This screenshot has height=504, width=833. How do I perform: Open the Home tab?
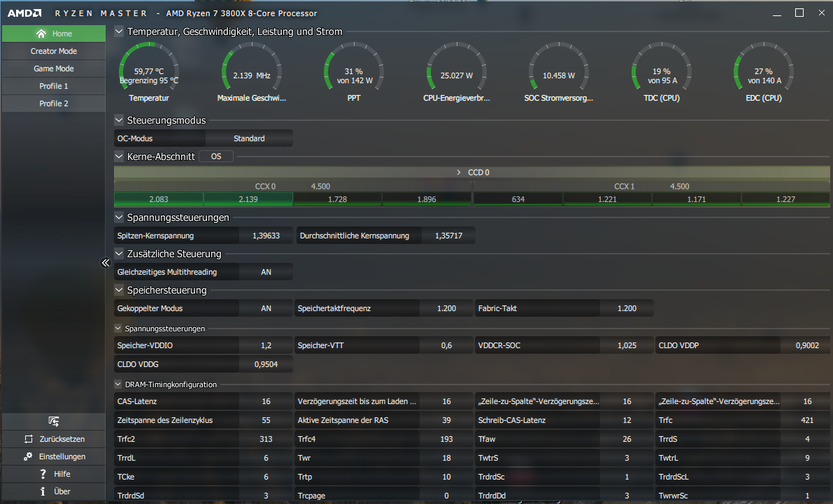point(54,34)
